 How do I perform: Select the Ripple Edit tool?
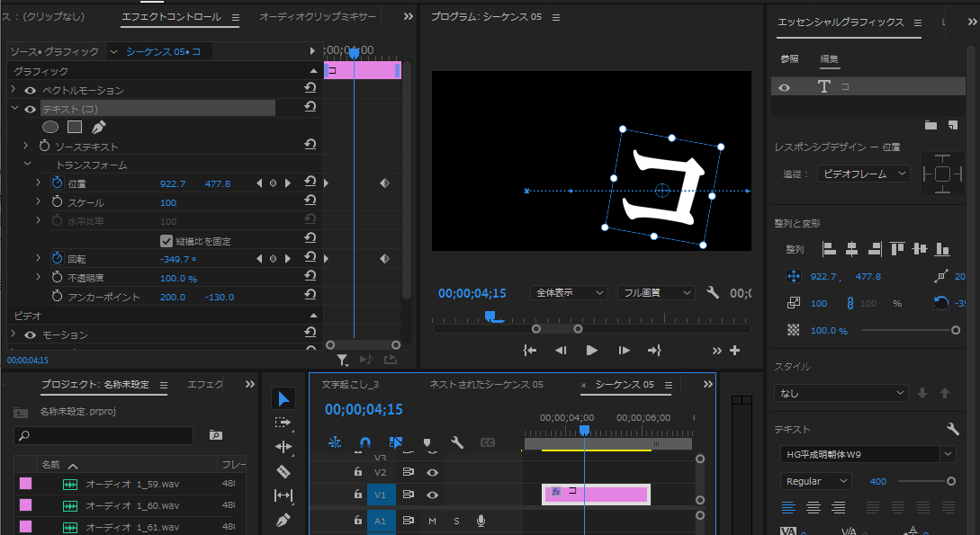click(x=283, y=445)
